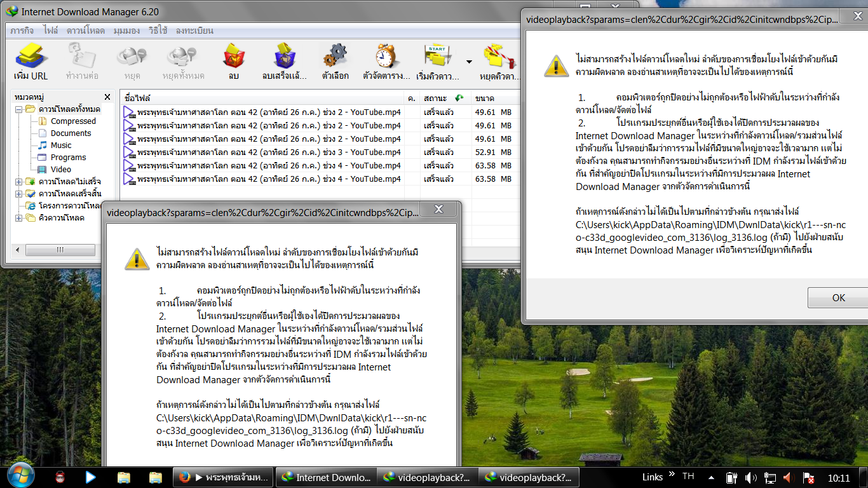Select the Video category
The width and height of the screenshot is (868, 488).
[61, 170]
